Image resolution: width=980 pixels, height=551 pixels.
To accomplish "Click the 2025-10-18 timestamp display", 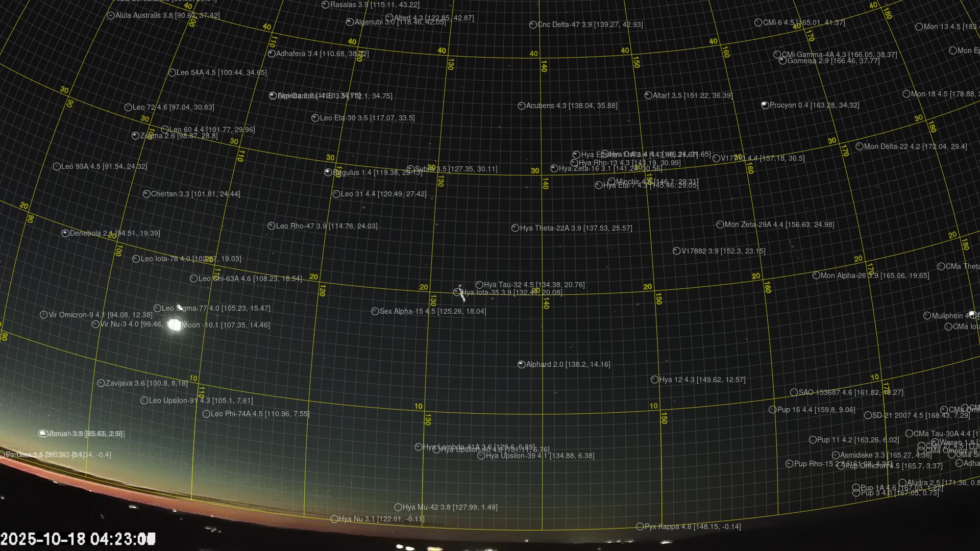I will [x=78, y=539].
